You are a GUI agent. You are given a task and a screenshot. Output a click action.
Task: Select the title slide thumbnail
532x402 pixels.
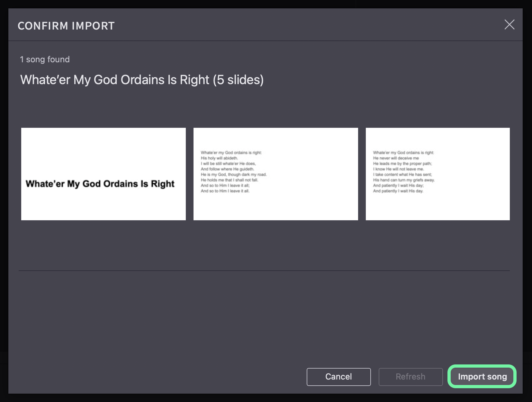104,174
